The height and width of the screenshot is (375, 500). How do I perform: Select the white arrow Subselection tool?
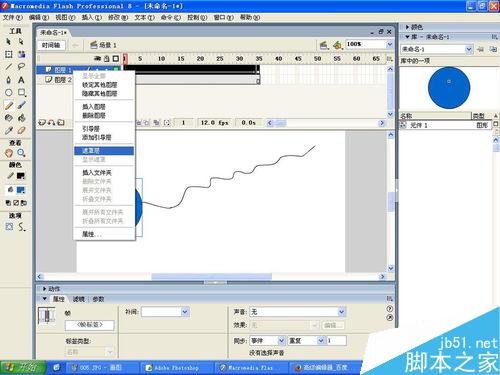tap(21, 42)
